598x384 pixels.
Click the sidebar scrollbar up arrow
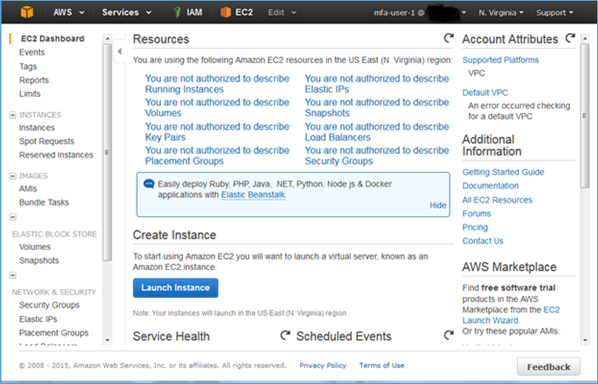(107, 39)
